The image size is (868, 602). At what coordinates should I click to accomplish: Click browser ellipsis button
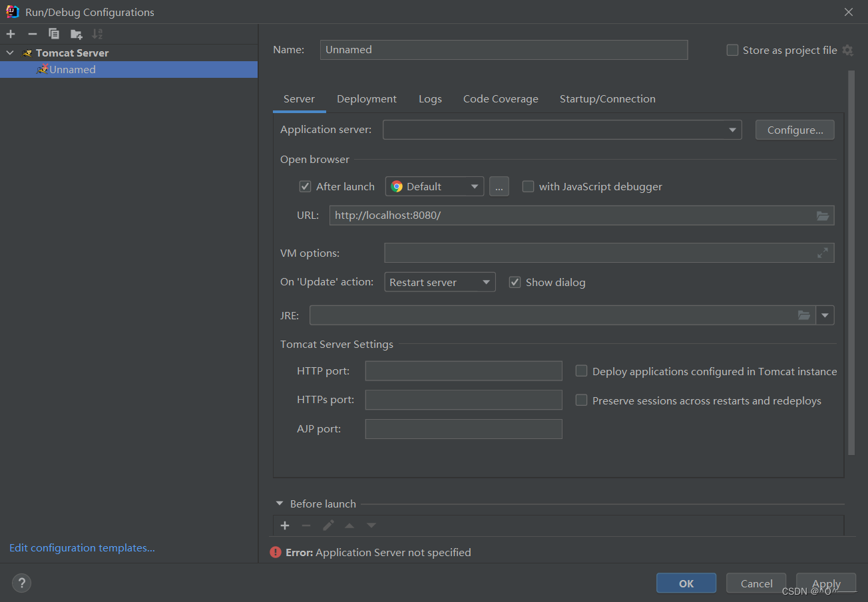pyautogui.click(x=499, y=186)
